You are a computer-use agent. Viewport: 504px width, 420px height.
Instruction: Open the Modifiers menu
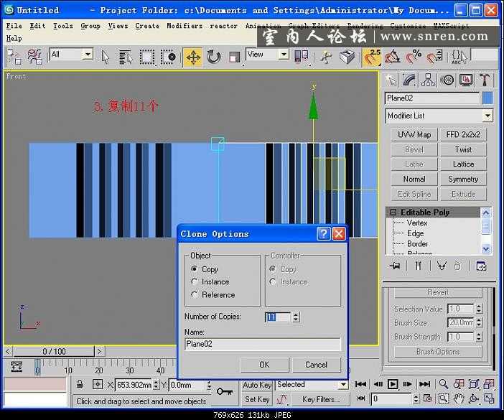(x=185, y=26)
